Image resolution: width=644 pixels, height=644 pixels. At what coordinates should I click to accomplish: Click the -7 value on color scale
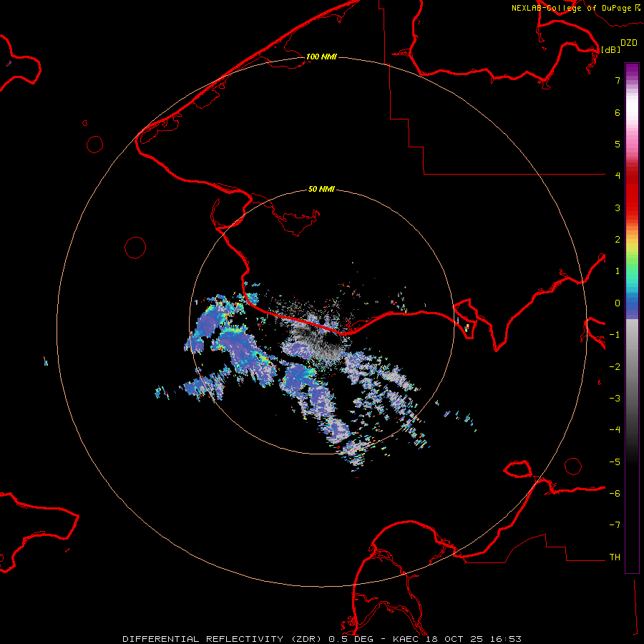615,525
